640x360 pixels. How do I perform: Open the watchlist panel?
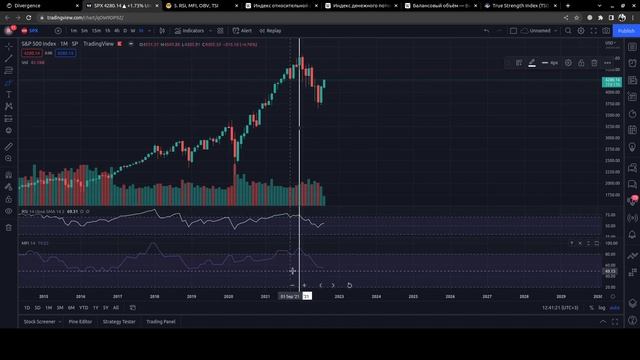point(632,47)
